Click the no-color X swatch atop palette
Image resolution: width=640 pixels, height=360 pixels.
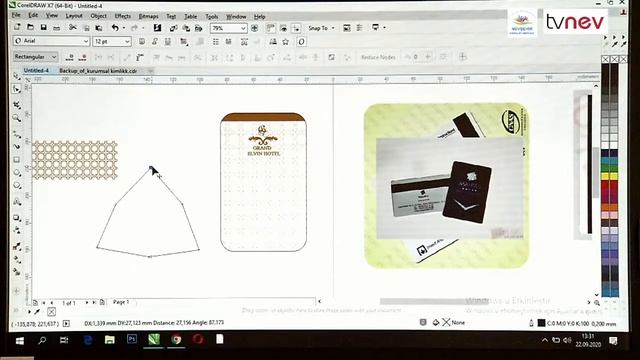click(x=605, y=60)
